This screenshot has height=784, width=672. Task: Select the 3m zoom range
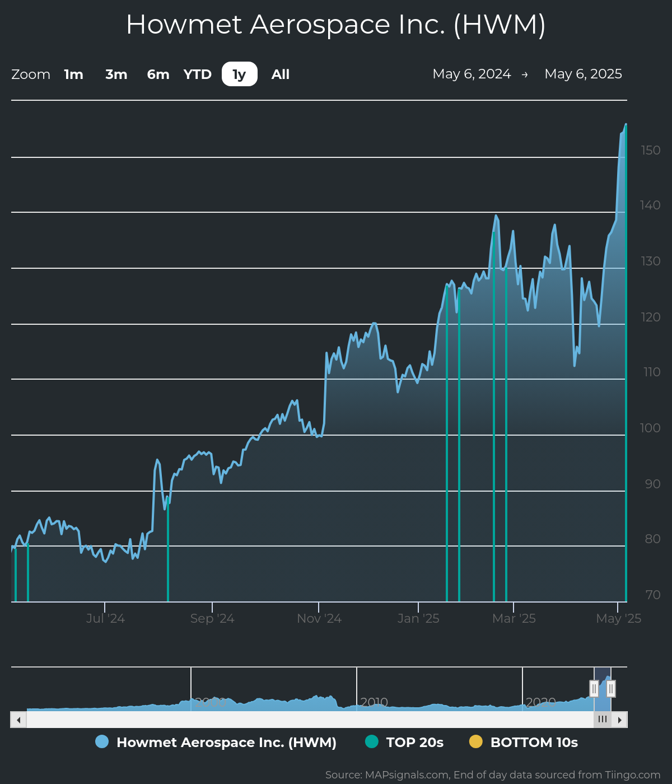click(116, 74)
